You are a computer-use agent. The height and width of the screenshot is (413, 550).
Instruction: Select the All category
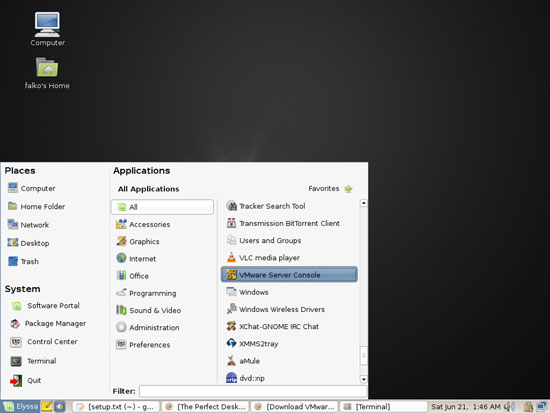162,207
